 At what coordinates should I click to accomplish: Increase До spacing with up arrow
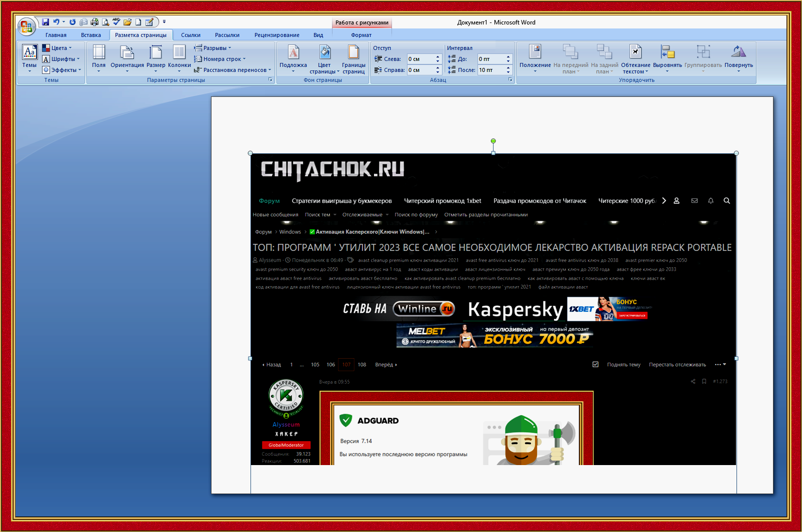point(508,57)
